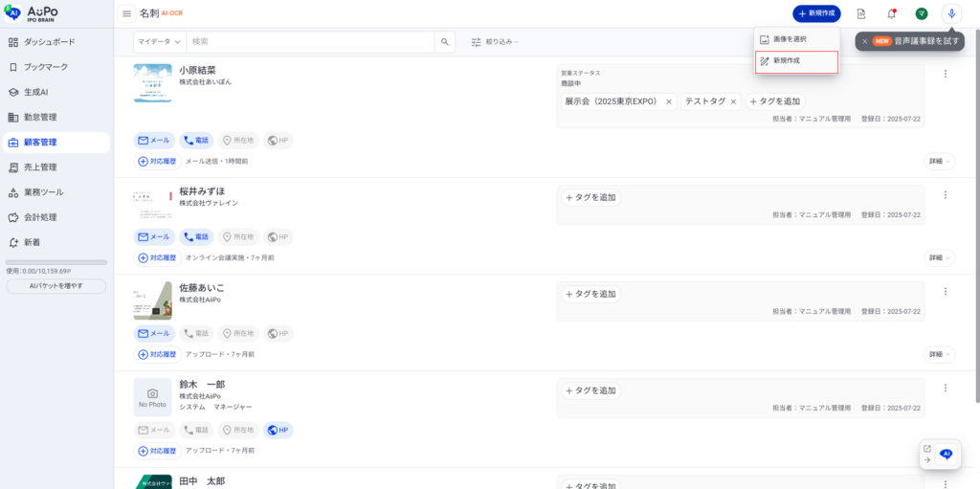The height and width of the screenshot is (489, 980).
Task: Click the usage progress bar in sidebar
Action: pyautogui.click(x=56, y=262)
